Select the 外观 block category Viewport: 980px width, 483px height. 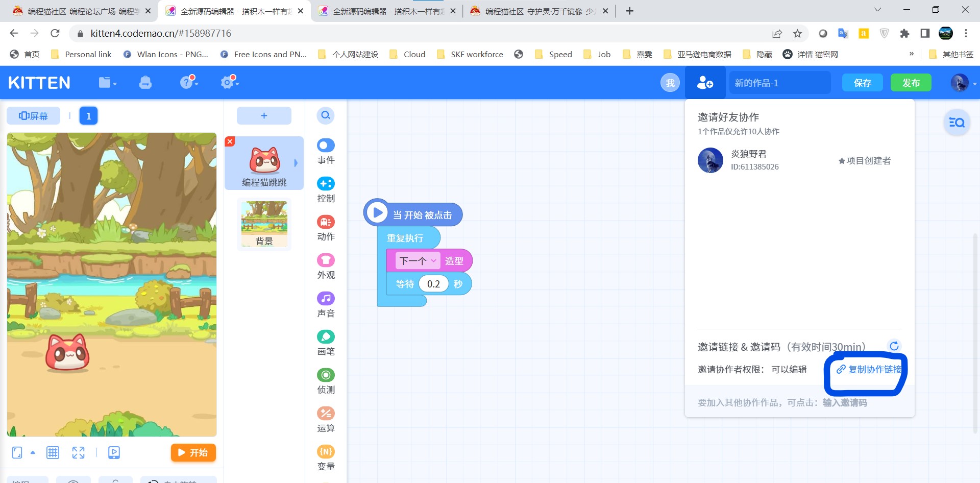pyautogui.click(x=326, y=267)
